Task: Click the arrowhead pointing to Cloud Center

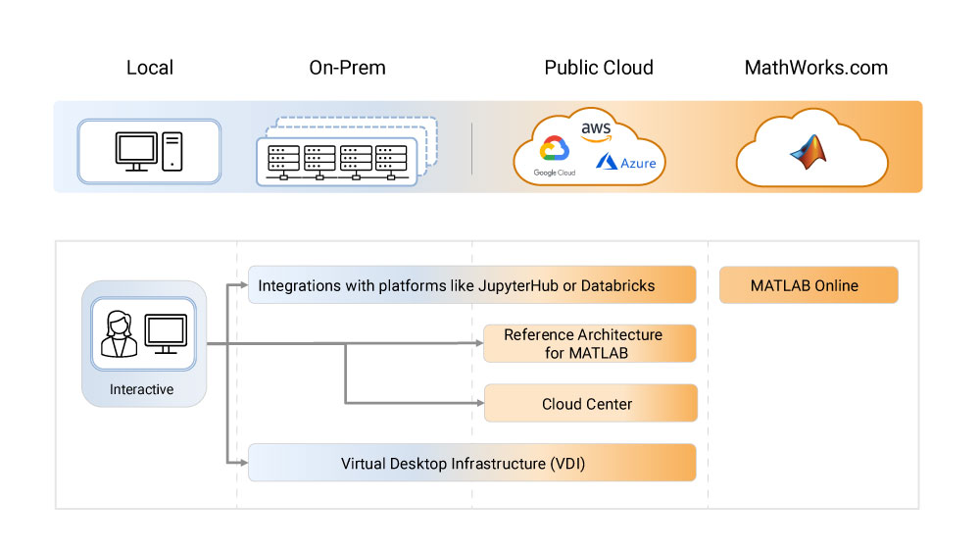Action: (x=479, y=403)
